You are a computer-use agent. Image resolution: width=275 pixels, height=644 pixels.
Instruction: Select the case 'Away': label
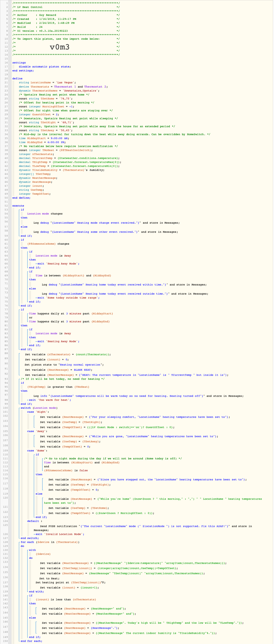37,431
